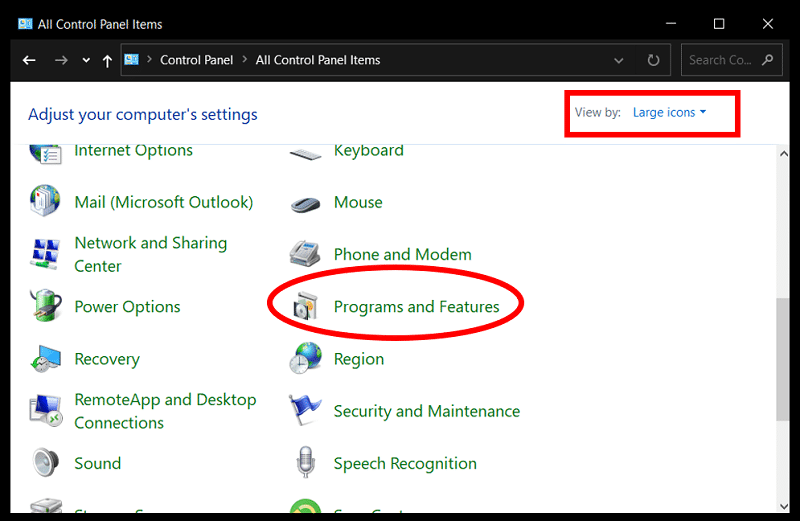Open the Region globe icon
Image resolution: width=800 pixels, height=521 pixels.
[305, 358]
